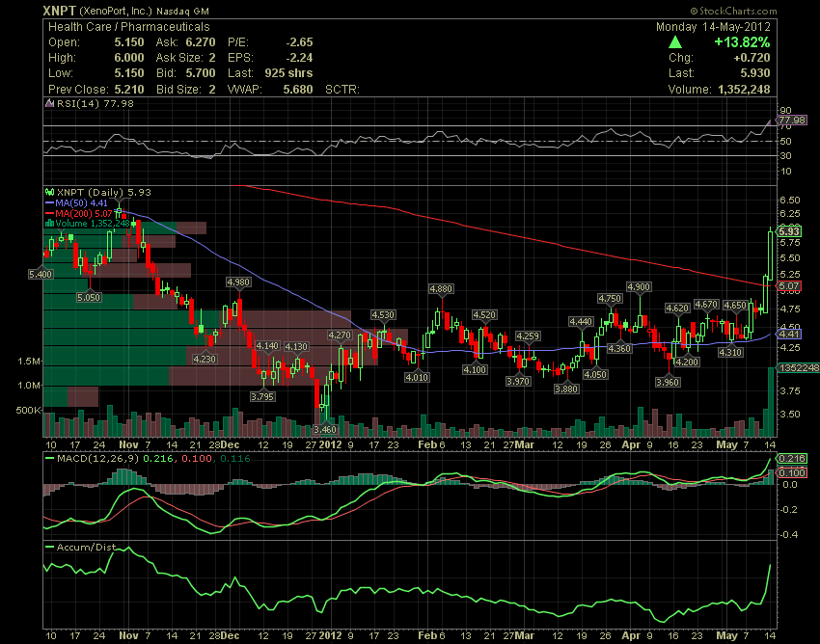Click the 4.270 price label
Screen dimensions: 820x644
(340, 335)
